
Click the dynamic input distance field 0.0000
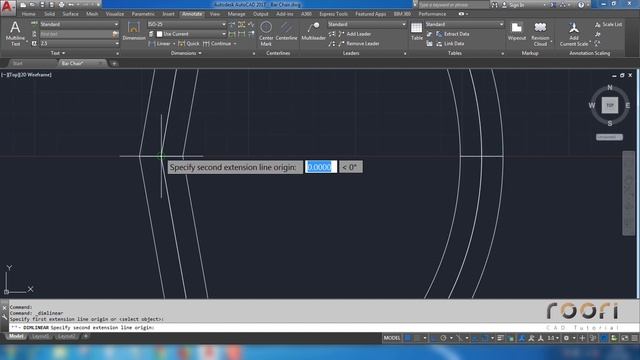click(x=321, y=167)
